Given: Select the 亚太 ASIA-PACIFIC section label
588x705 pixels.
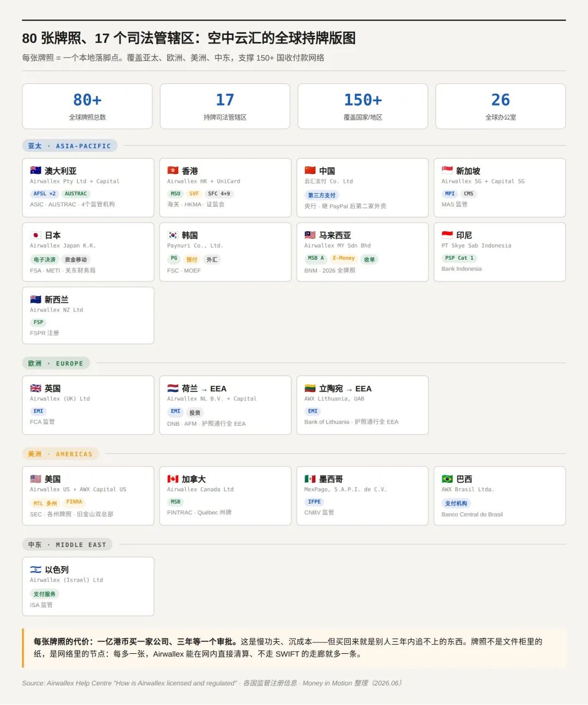Looking at the screenshot, I should 70,146.
